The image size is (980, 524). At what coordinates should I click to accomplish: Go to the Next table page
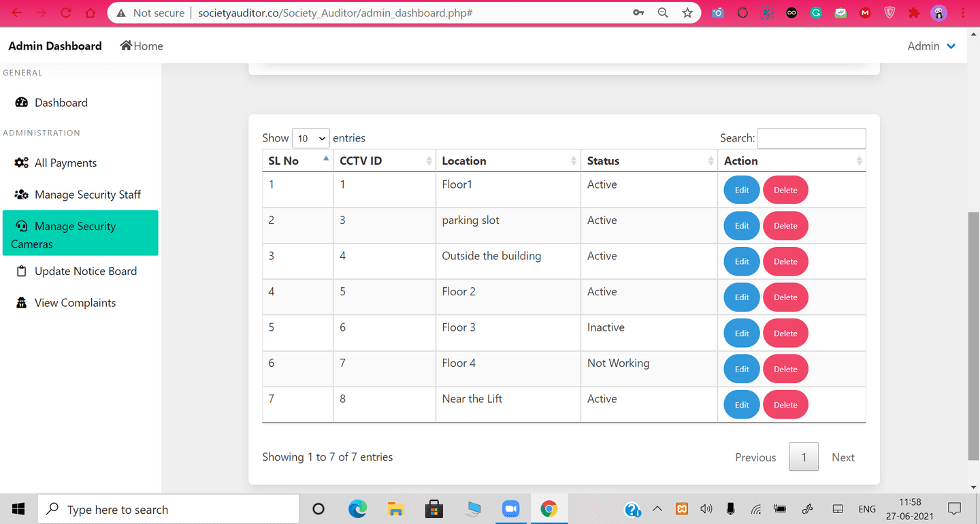pos(843,457)
